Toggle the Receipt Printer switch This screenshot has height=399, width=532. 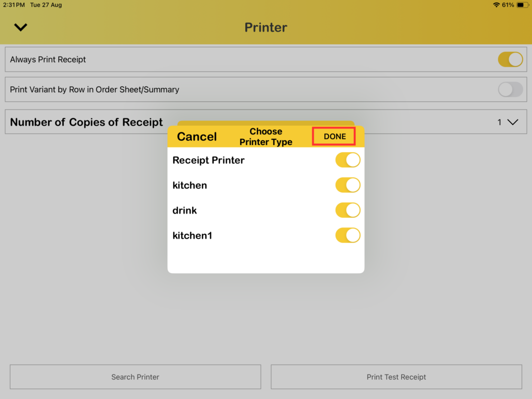click(x=348, y=160)
